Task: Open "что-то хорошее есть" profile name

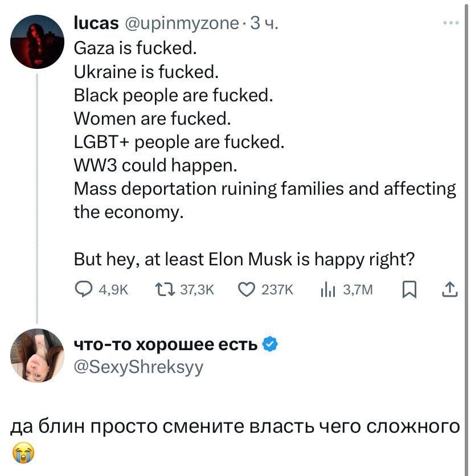Action: pyautogui.click(x=166, y=344)
